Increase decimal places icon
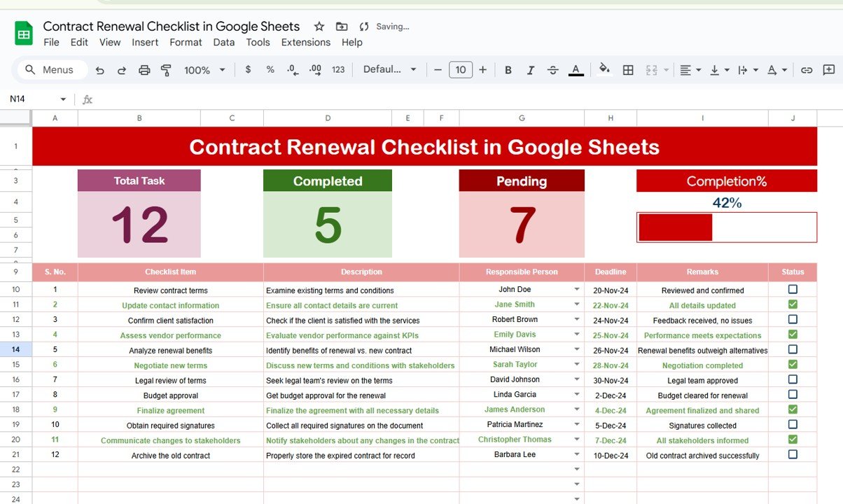This screenshot has height=504, width=843. (315, 70)
